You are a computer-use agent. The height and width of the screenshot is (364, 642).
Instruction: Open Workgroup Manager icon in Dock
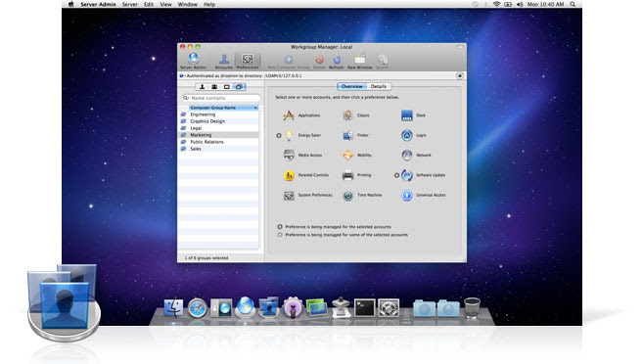pos(269,307)
